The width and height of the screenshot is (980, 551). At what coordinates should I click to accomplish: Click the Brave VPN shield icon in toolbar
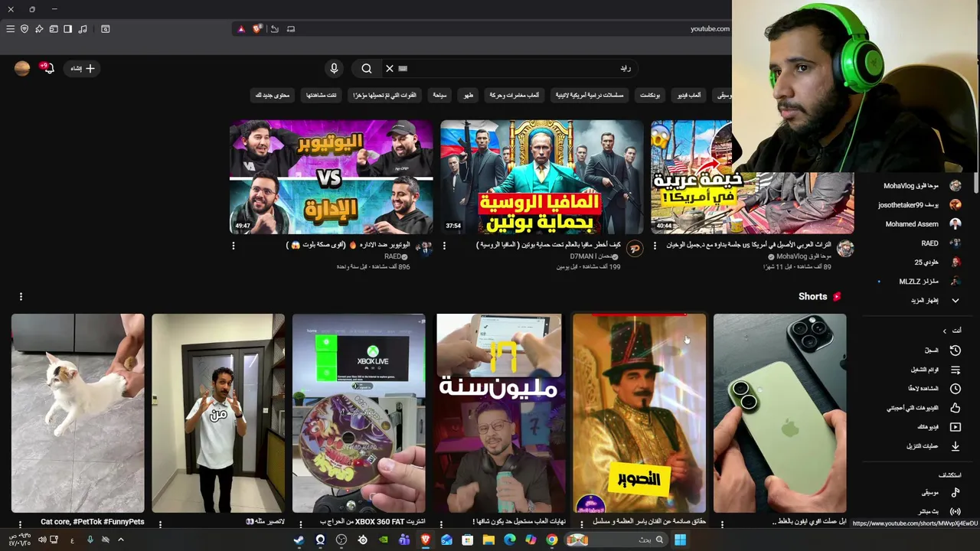pos(24,29)
